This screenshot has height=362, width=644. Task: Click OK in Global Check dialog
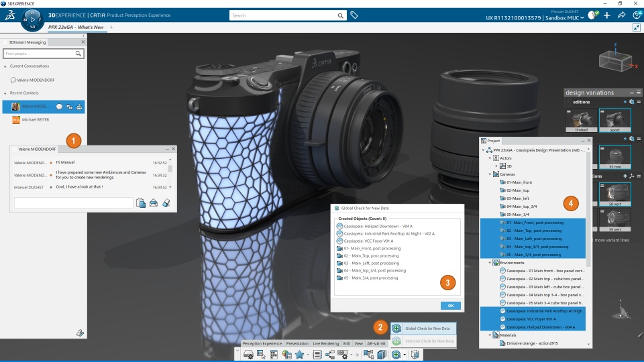[x=451, y=306]
